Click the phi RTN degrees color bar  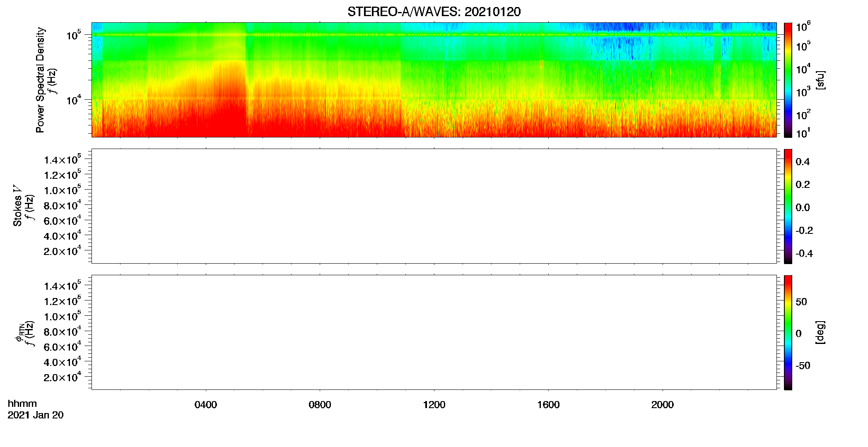coord(788,332)
